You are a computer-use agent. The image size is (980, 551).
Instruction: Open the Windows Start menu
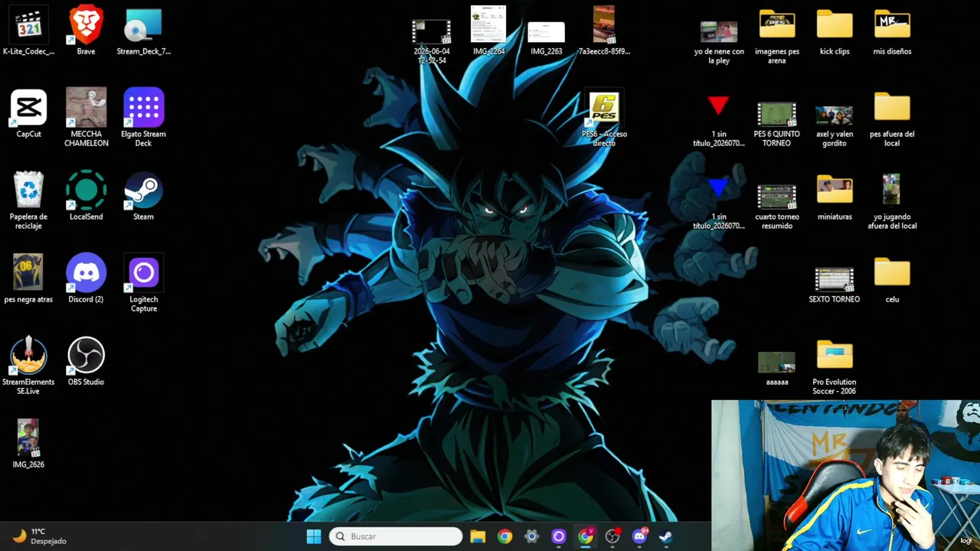[x=314, y=536]
